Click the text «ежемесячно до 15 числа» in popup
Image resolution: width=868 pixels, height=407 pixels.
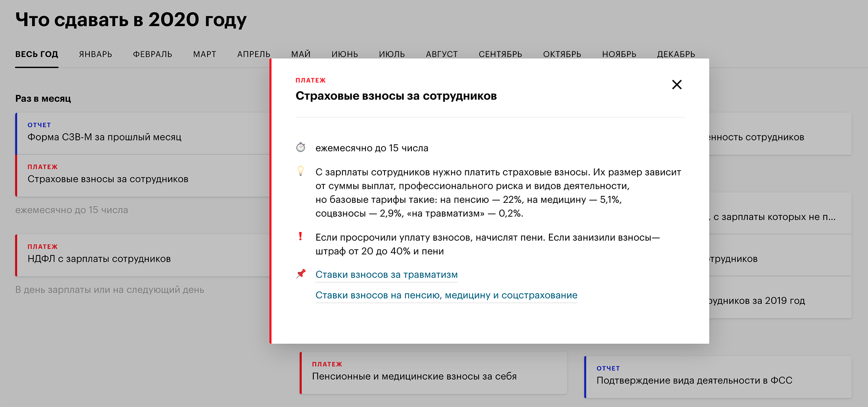[372, 148]
